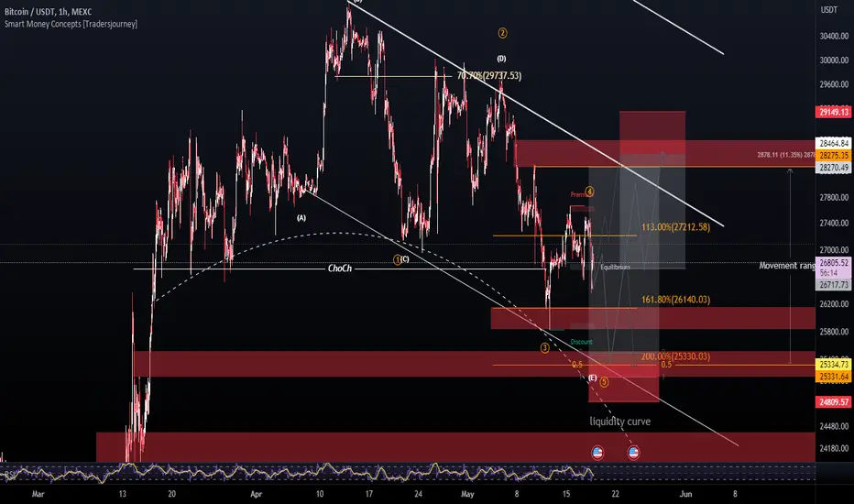Click the 24180.00 price axis level
Viewport: 854px width, 504px height.
[834, 448]
